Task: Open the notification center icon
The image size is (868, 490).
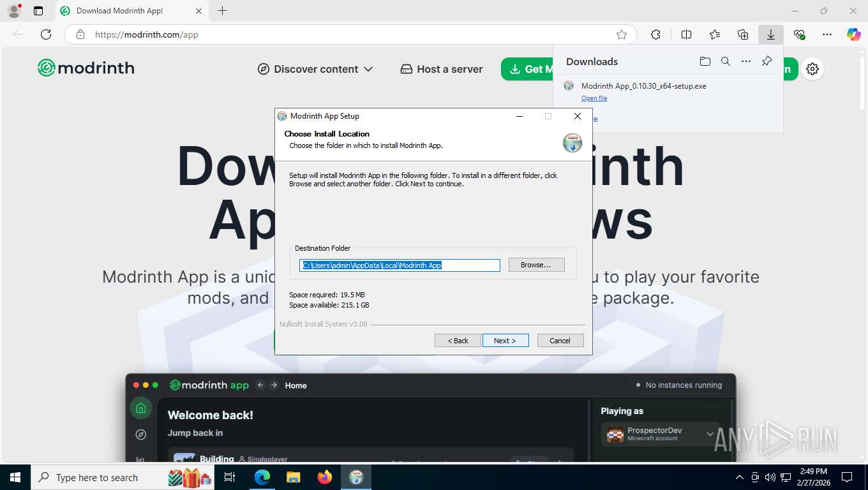Action: 847,477
